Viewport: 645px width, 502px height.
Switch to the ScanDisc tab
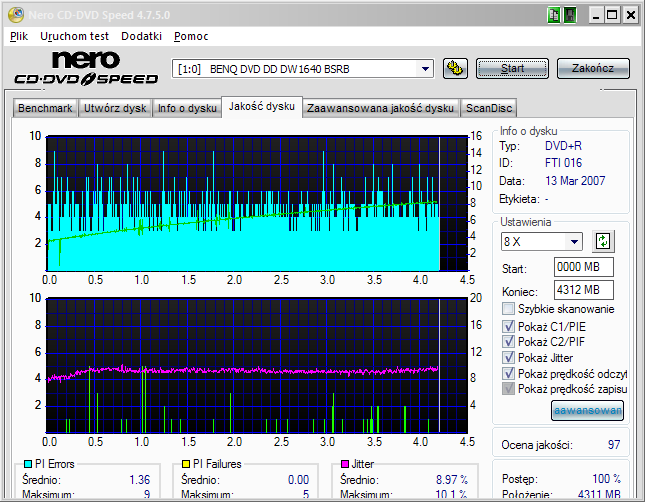coord(489,108)
